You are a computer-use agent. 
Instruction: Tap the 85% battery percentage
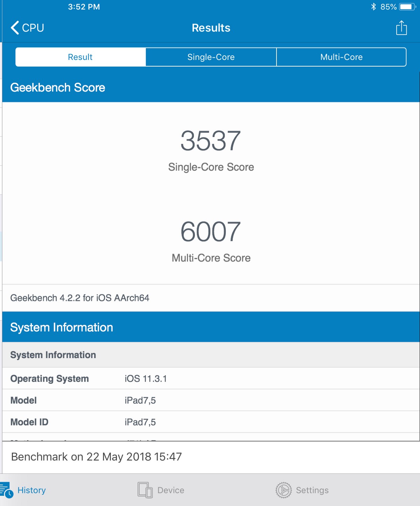388,7
